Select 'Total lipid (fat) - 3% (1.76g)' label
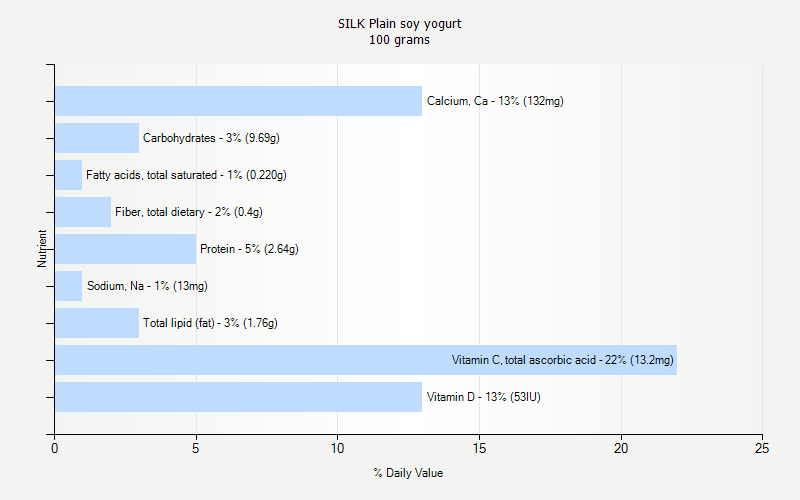Screen dimensions: 800x500 (x=210, y=323)
